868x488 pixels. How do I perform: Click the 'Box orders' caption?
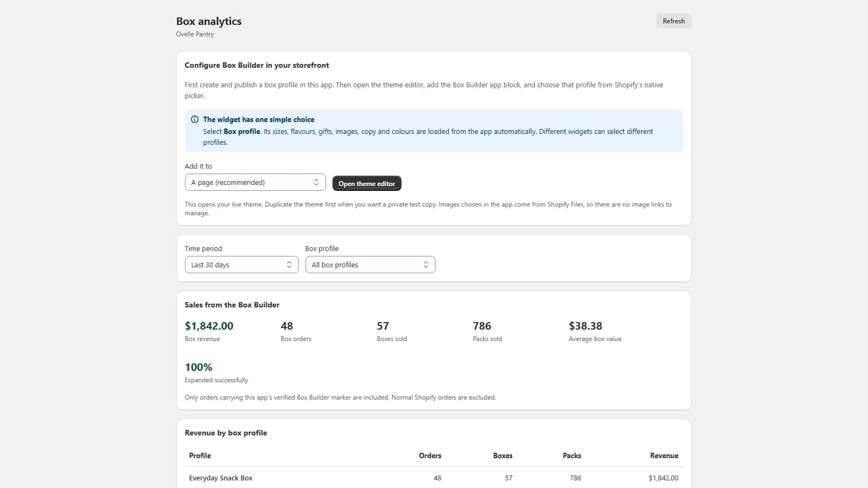point(296,339)
